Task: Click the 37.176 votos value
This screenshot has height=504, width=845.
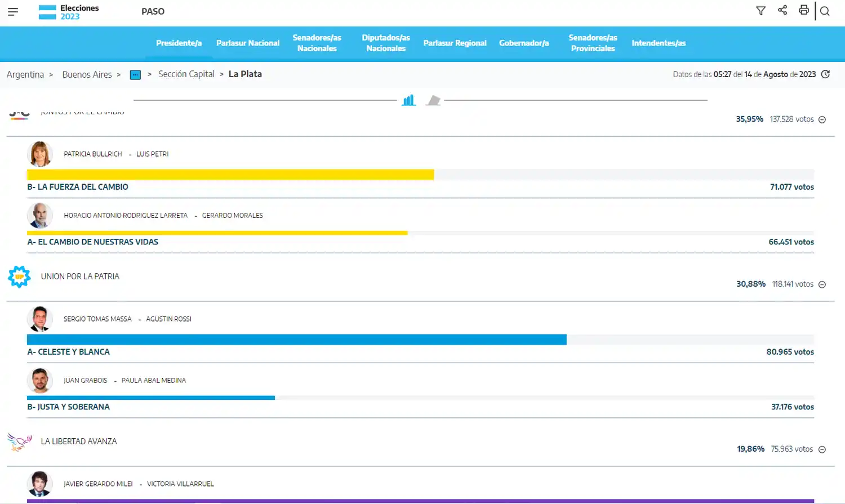Action: point(793,407)
